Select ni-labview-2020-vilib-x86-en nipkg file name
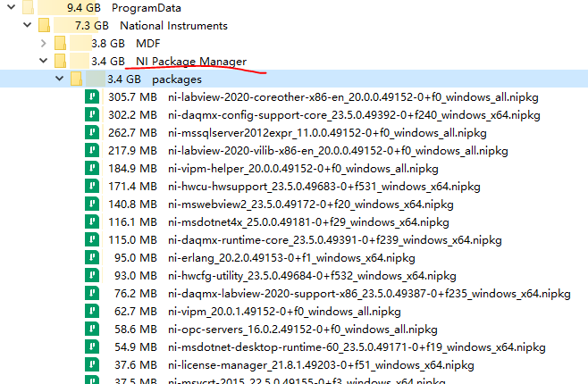 [338, 151]
